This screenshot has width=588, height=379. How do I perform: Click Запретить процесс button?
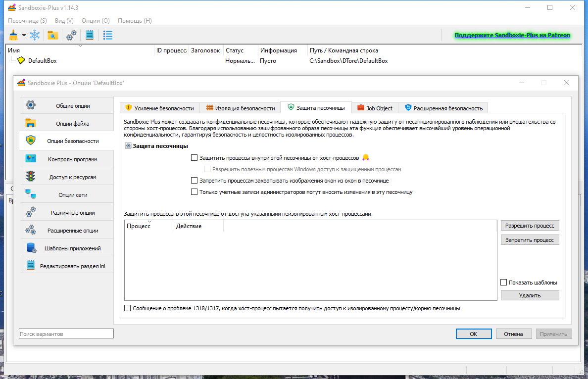530,239
